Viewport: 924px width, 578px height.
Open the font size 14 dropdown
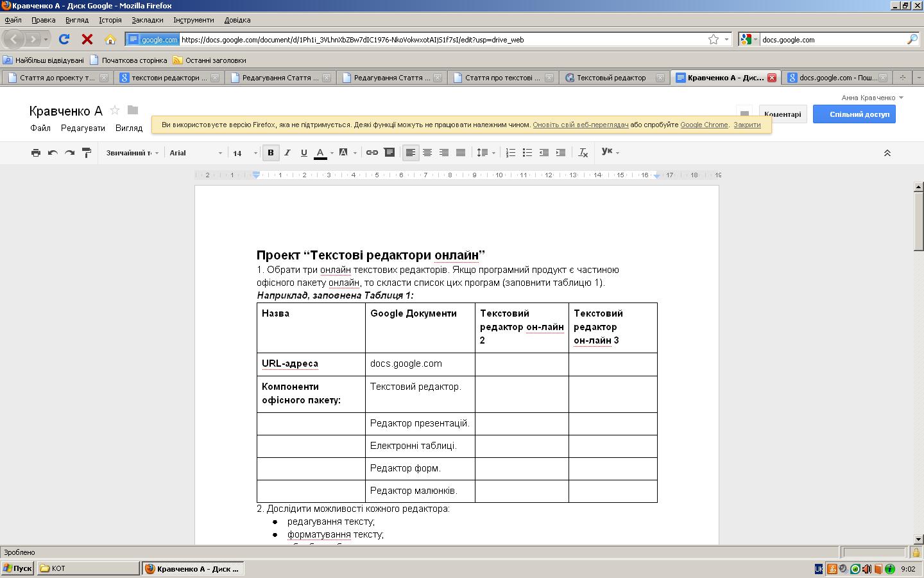(244, 153)
